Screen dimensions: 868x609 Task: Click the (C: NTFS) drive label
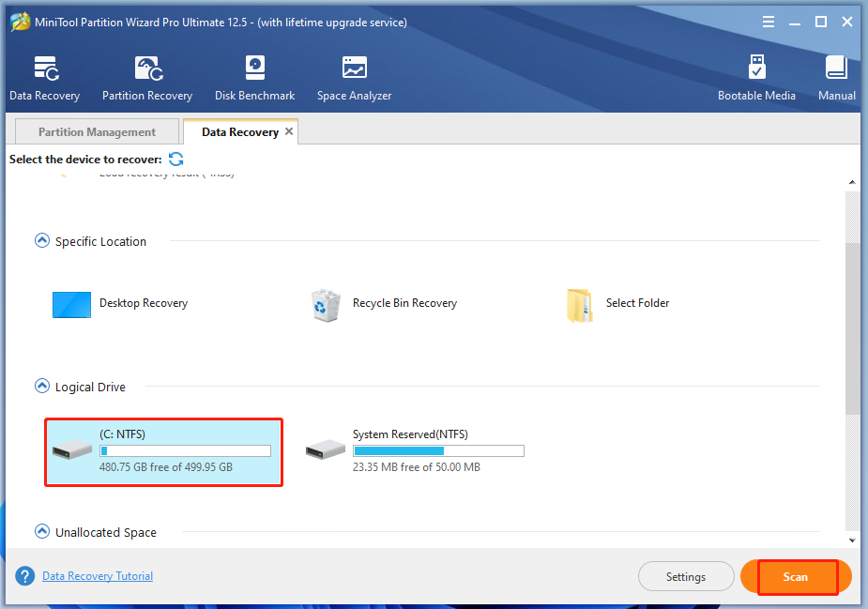pos(122,434)
